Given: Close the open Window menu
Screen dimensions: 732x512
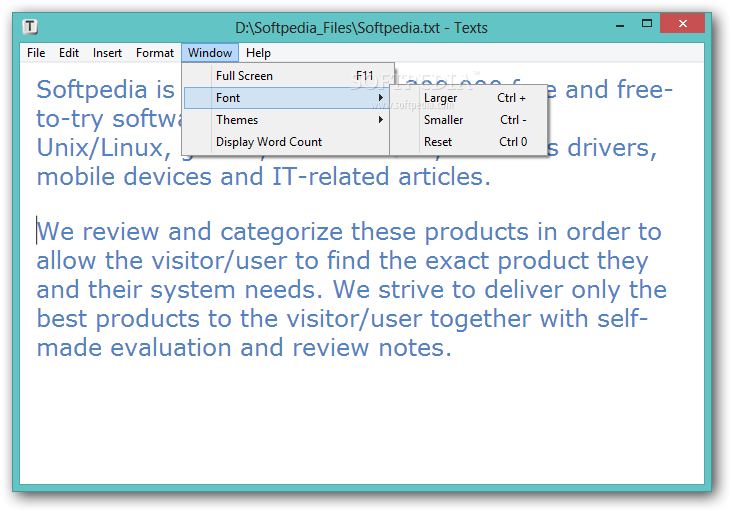Looking at the screenshot, I should click(x=210, y=53).
